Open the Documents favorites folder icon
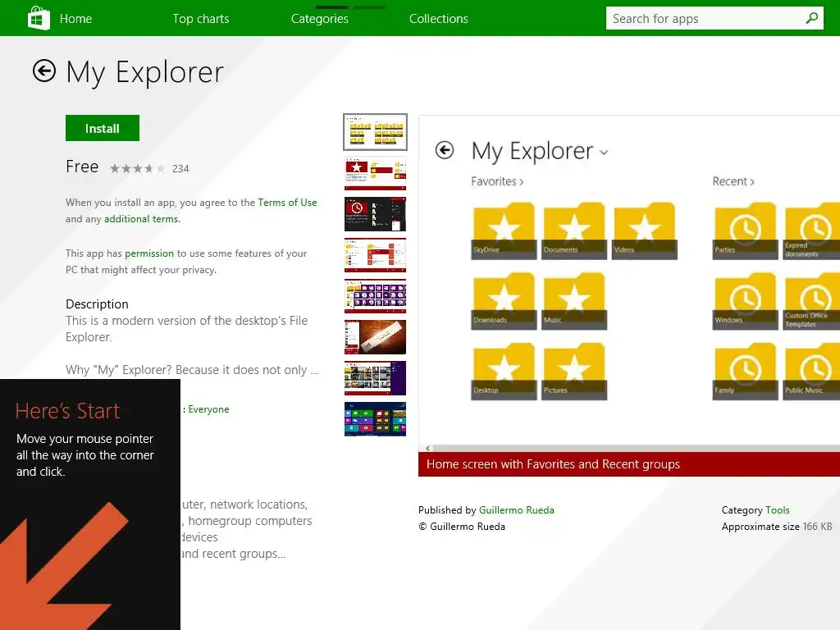Image resolution: width=840 pixels, height=630 pixels. pyautogui.click(x=573, y=231)
